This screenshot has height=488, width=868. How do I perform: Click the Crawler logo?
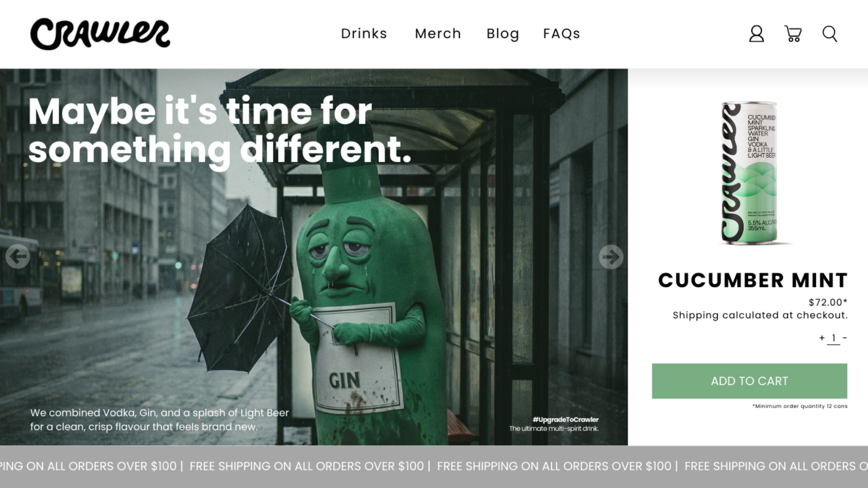pyautogui.click(x=100, y=34)
